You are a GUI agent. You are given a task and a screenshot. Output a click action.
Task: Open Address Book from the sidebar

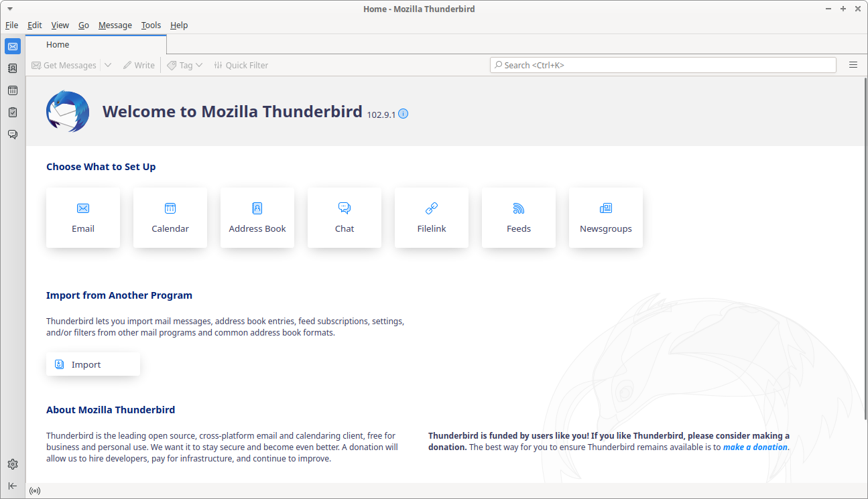13,68
